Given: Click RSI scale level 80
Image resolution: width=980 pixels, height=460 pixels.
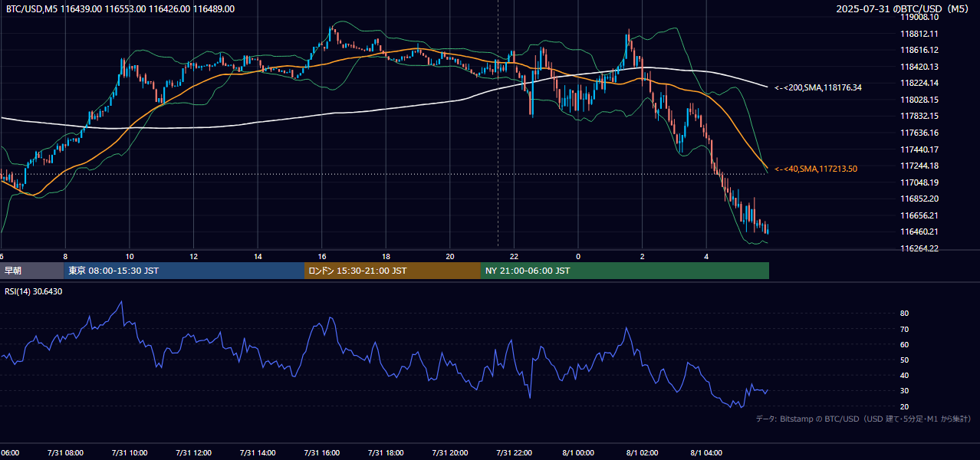Looking at the screenshot, I should (904, 314).
